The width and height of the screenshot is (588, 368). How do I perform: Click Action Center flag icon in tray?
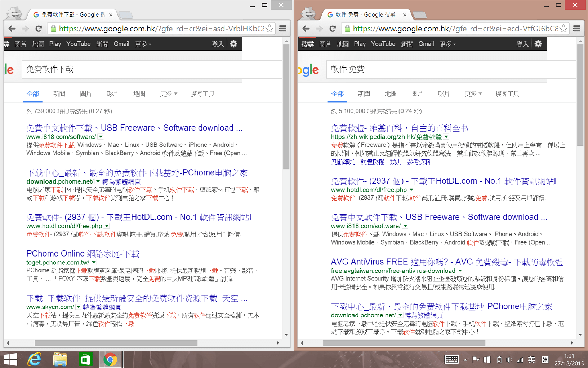click(476, 360)
